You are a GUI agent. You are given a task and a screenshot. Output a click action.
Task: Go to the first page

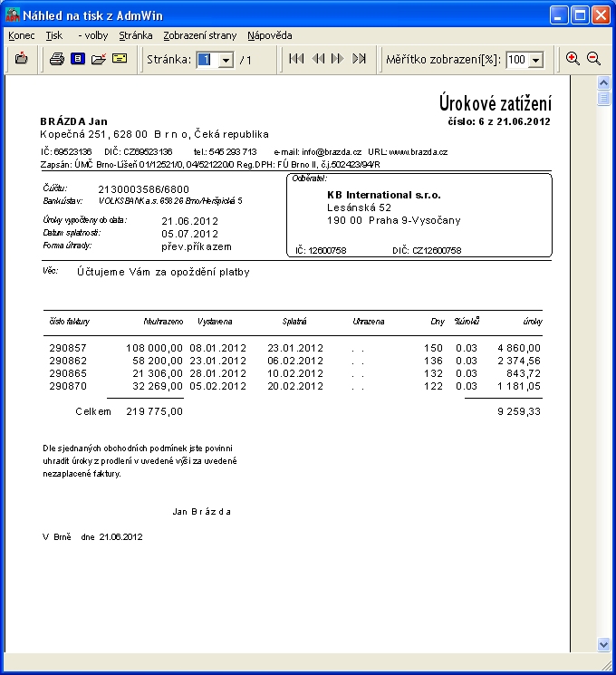click(x=296, y=59)
